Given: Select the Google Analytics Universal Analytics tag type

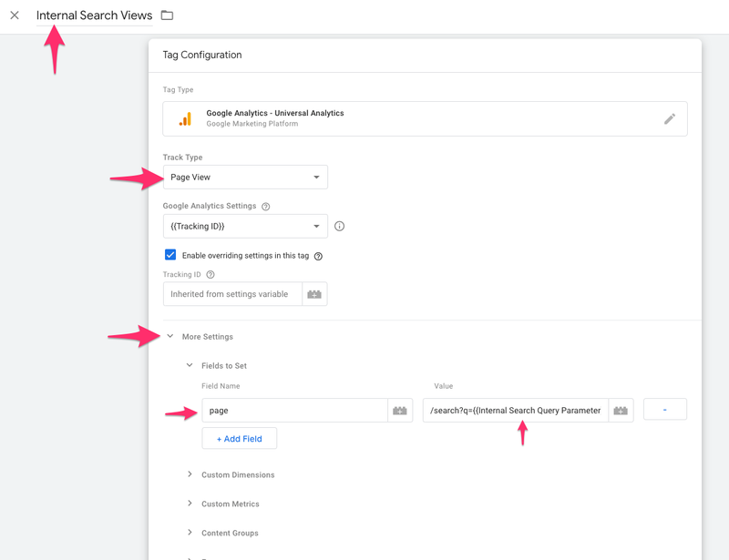Looking at the screenshot, I should click(x=425, y=118).
